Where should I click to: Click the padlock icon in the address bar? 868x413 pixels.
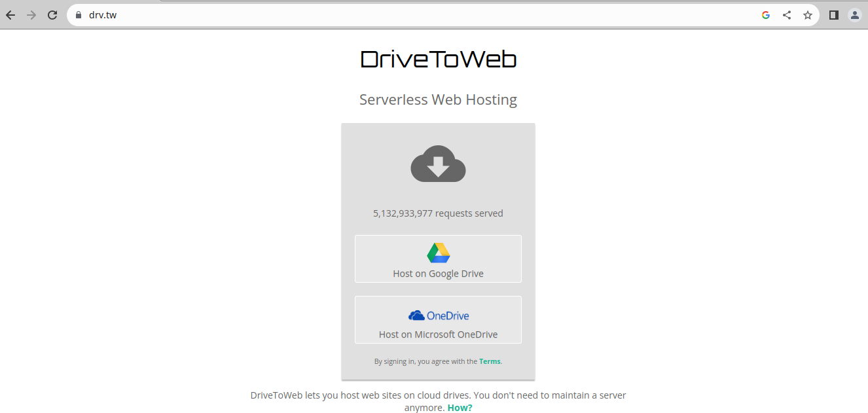click(x=78, y=14)
